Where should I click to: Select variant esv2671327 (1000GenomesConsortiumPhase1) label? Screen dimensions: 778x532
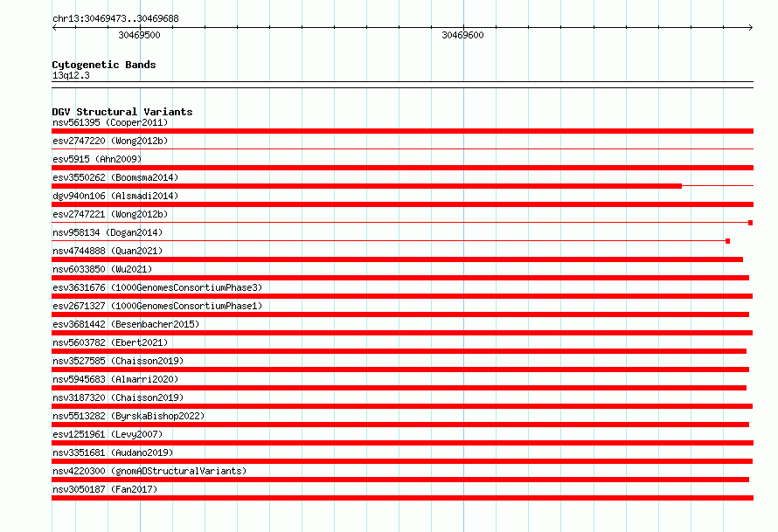157,306
